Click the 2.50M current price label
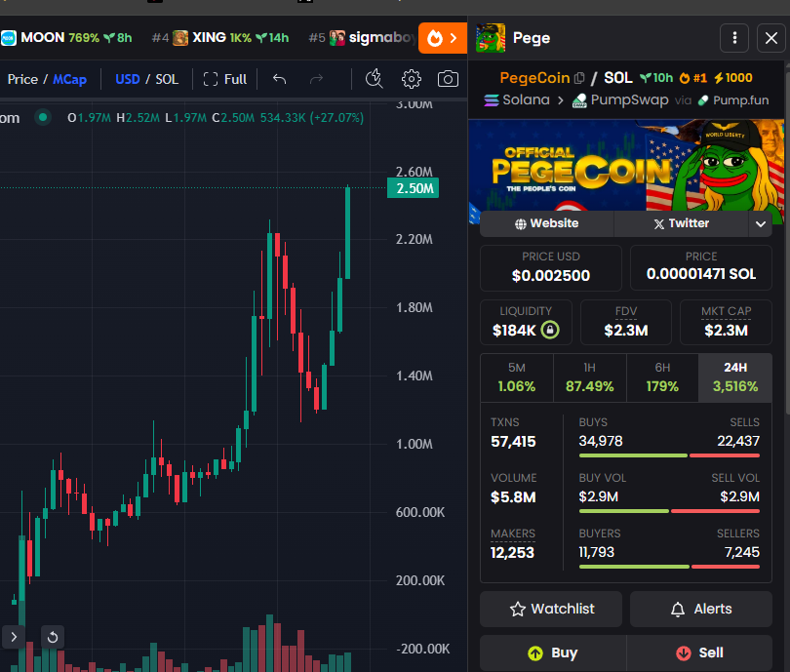The width and height of the screenshot is (790, 672). tap(414, 188)
